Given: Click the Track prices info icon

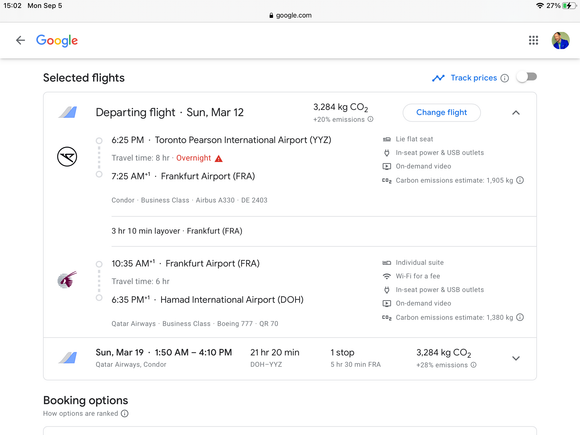Looking at the screenshot, I should pyautogui.click(x=505, y=78).
